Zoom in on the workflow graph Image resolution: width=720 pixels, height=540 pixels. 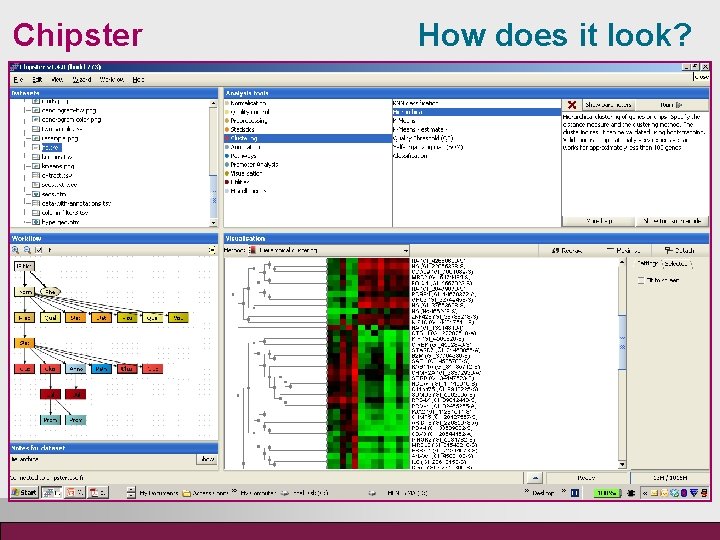(16, 250)
